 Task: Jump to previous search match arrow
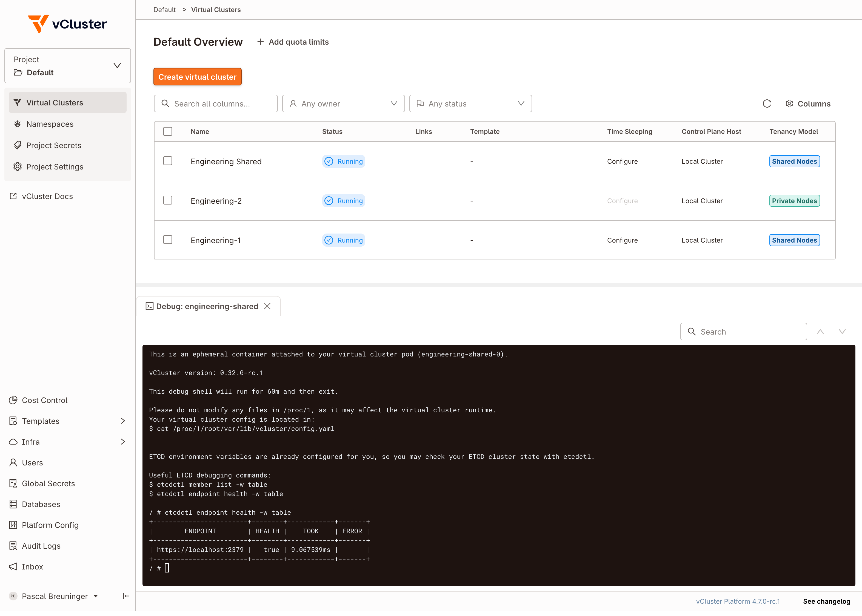pos(820,332)
